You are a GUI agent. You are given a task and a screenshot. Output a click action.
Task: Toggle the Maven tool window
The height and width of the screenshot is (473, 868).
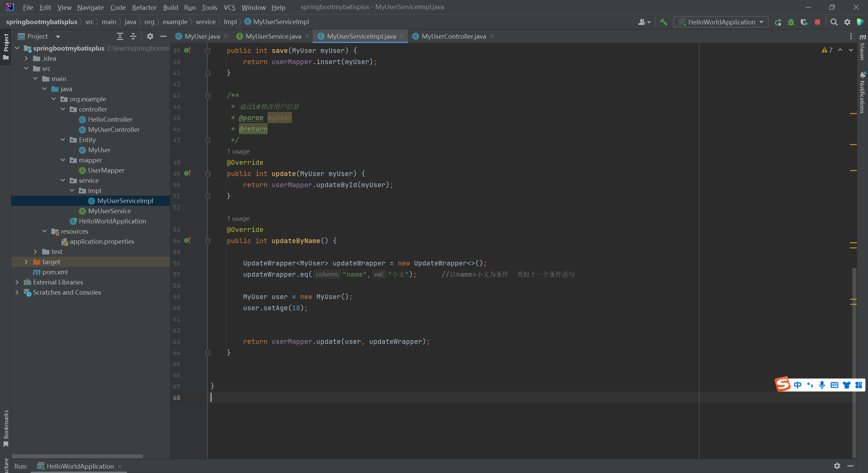862,47
